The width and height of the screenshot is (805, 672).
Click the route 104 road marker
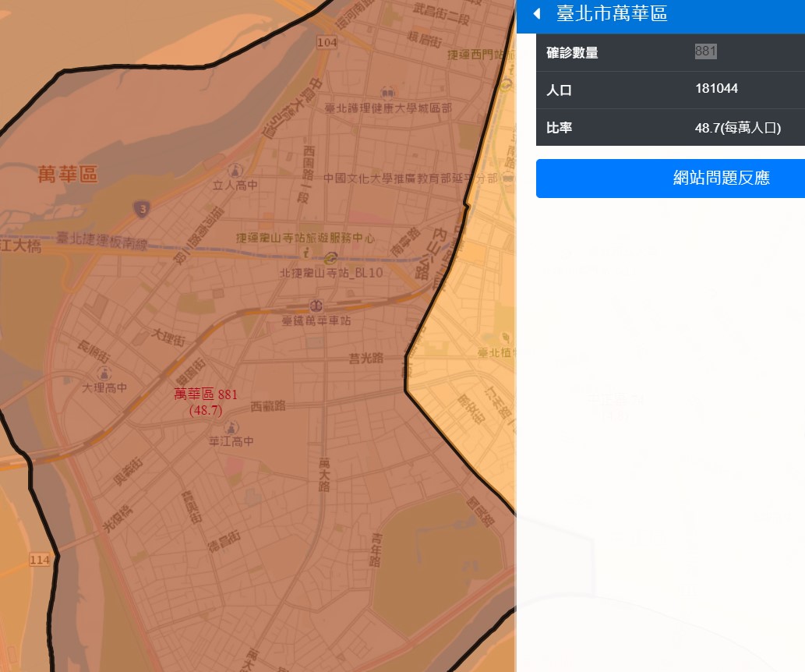click(x=327, y=42)
